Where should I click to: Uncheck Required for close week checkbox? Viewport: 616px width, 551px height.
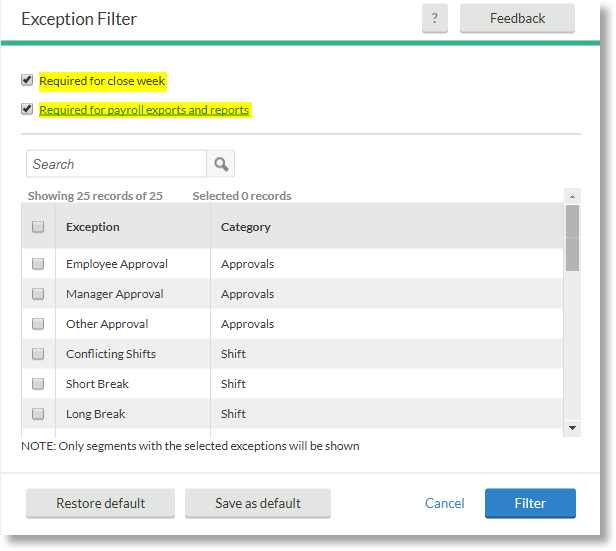[x=27, y=80]
